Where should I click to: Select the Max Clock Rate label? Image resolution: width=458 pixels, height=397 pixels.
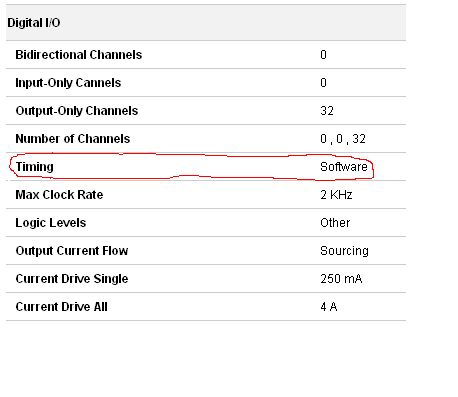click(x=59, y=195)
